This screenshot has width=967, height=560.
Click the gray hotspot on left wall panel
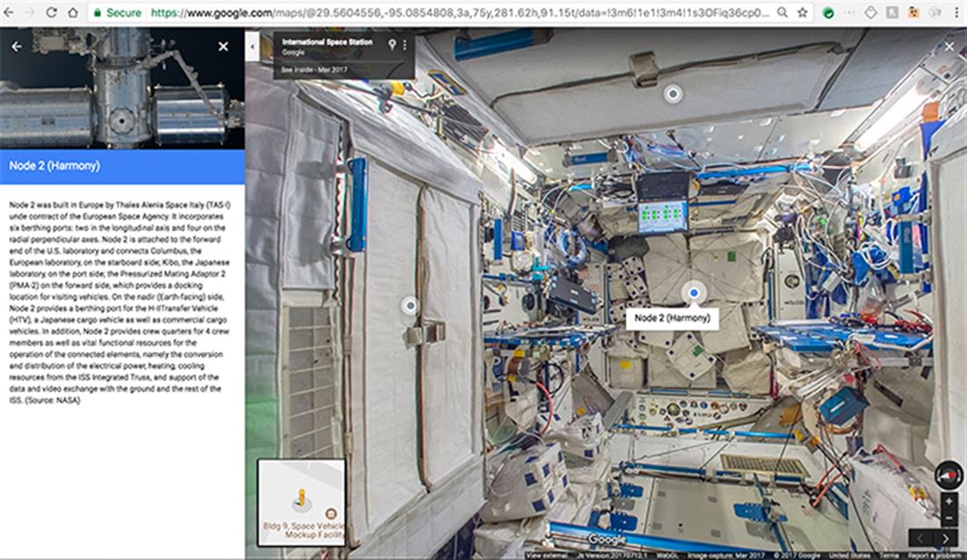[x=409, y=306]
